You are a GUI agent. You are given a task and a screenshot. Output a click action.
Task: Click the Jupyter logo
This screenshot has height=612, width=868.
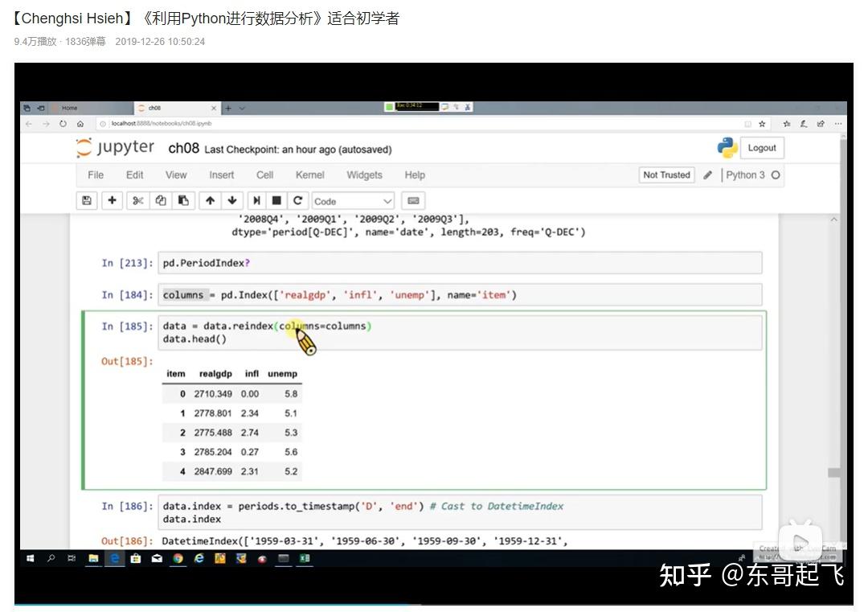pyautogui.click(x=115, y=148)
